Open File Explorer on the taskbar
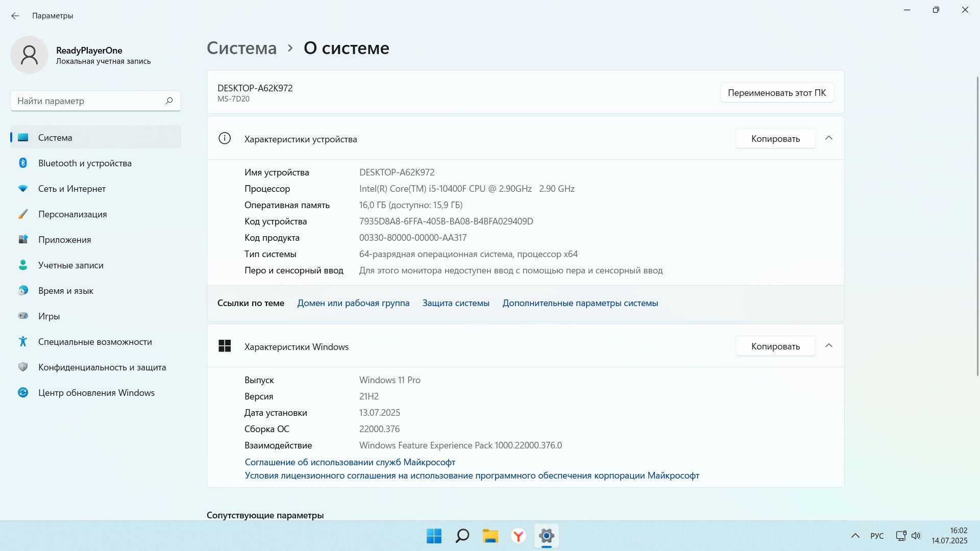This screenshot has height=551, width=980. coord(490,536)
